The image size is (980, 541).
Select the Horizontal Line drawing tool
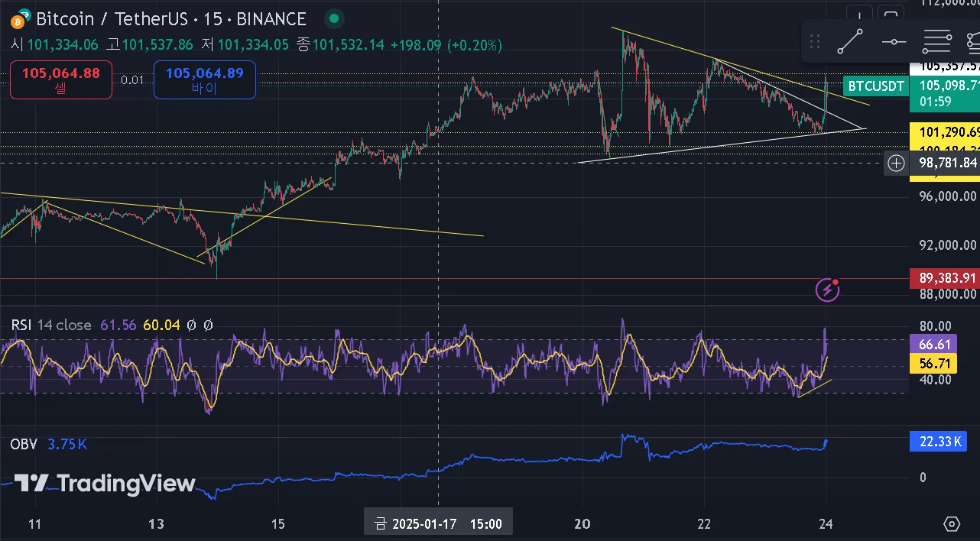(894, 41)
